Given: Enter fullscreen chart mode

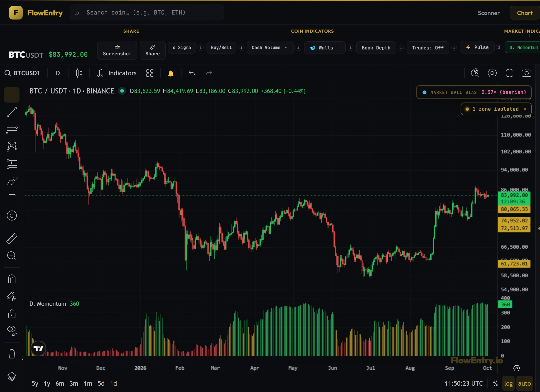Looking at the screenshot, I should pyautogui.click(x=510, y=73).
